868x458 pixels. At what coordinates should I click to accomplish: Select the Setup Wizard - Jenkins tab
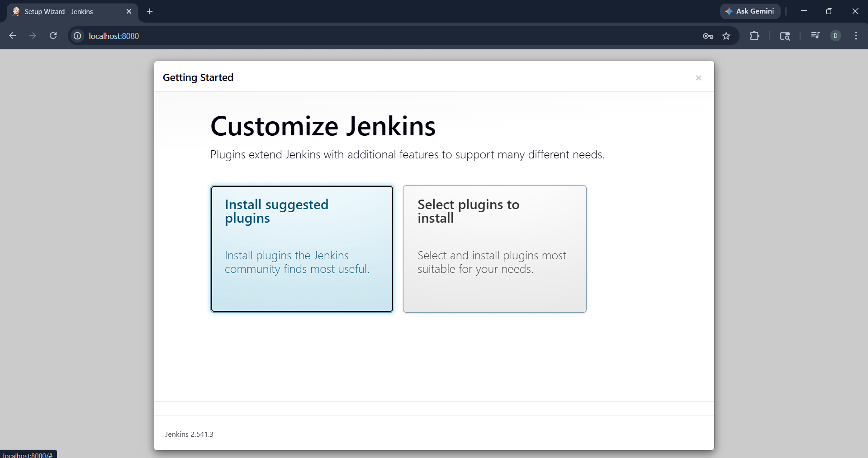68,11
